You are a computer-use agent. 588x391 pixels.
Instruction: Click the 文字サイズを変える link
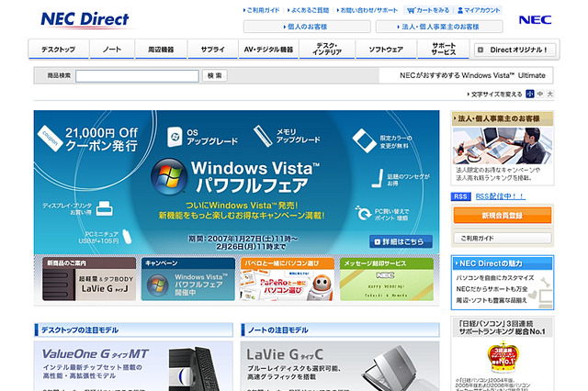coord(494,94)
